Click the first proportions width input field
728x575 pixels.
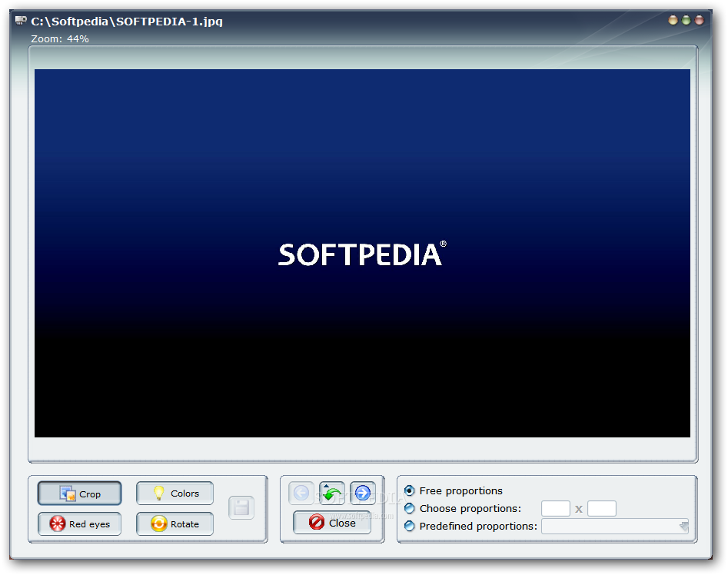[x=556, y=508]
